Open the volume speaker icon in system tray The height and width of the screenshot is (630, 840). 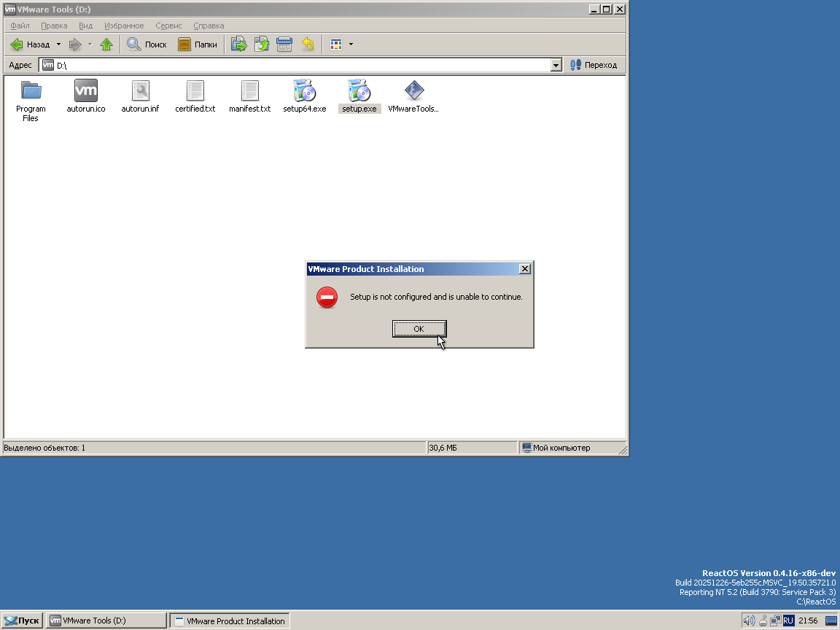click(x=748, y=621)
